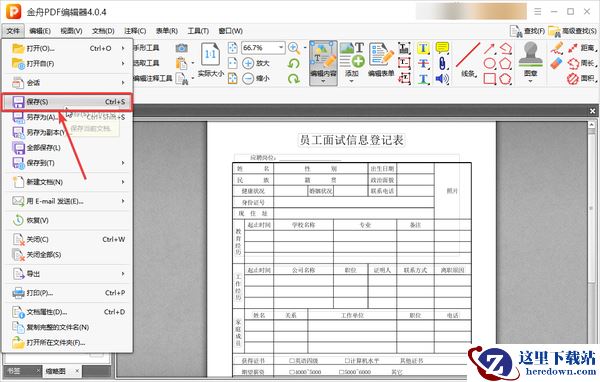The width and height of the screenshot is (600, 382).
Task: Click the 查找(F) find button
Action: click(x=527, y=31)
